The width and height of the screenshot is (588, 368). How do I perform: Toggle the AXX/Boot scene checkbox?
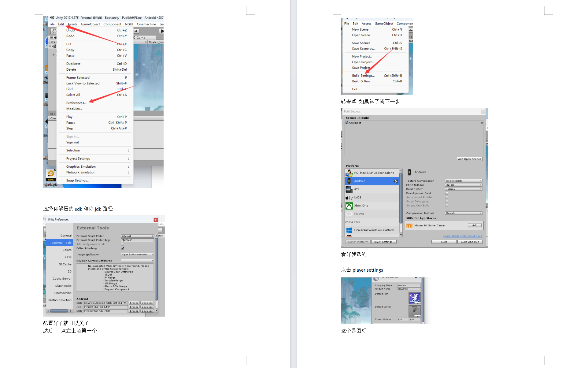[347, 123]
